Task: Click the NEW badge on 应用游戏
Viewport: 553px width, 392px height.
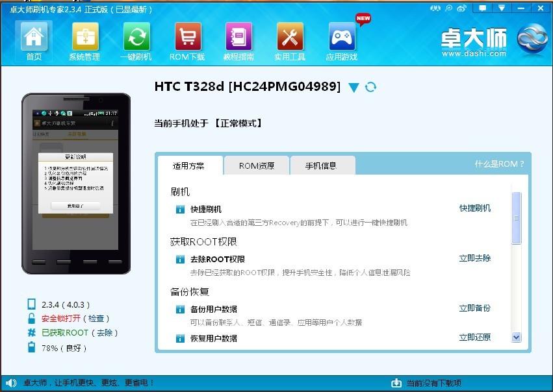Action: click(363, 19)
